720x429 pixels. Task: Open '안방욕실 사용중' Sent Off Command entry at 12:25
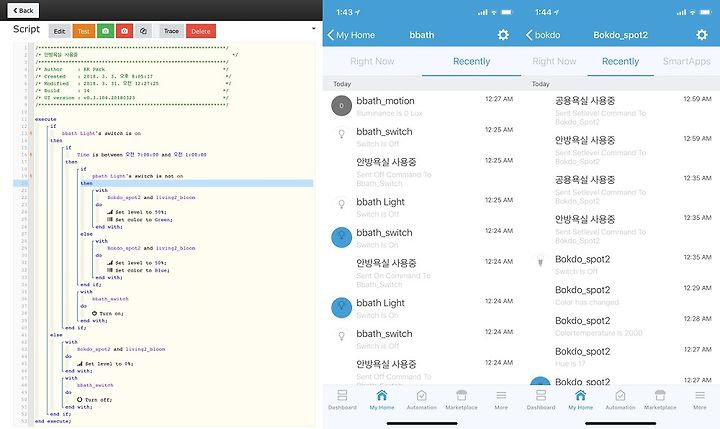pos(422,171)
